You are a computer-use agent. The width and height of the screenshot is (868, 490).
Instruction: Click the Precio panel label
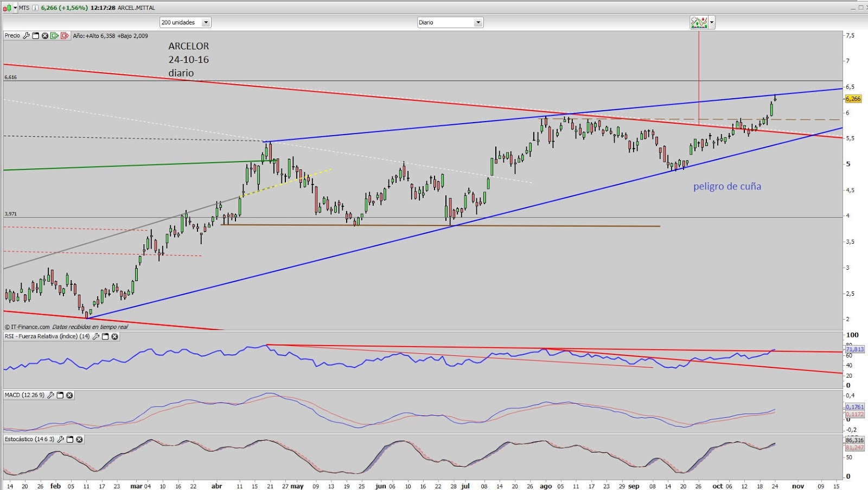click(12, 36)
